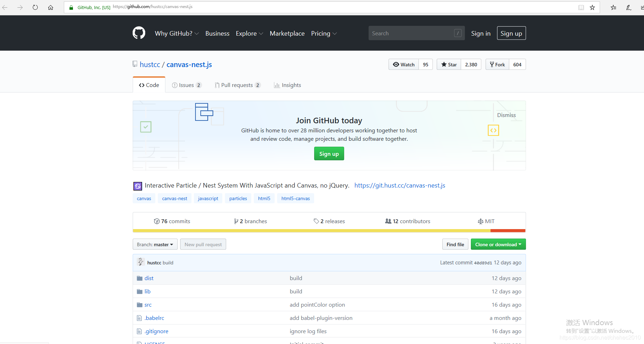The image size is (644, 344).
Task: Click the browser forward arrow
Action: pos(20,7)
